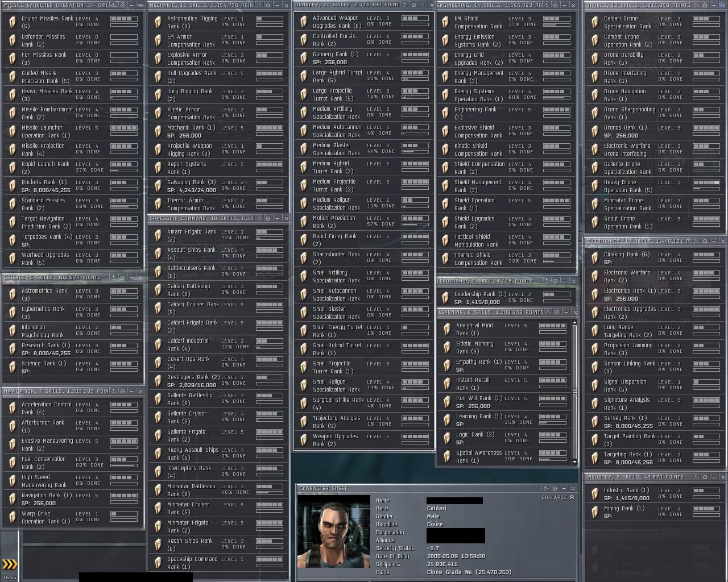Click the Afterburner skill book icon
The width and height of the screenshot is (728, 582).
coord(13,426)
